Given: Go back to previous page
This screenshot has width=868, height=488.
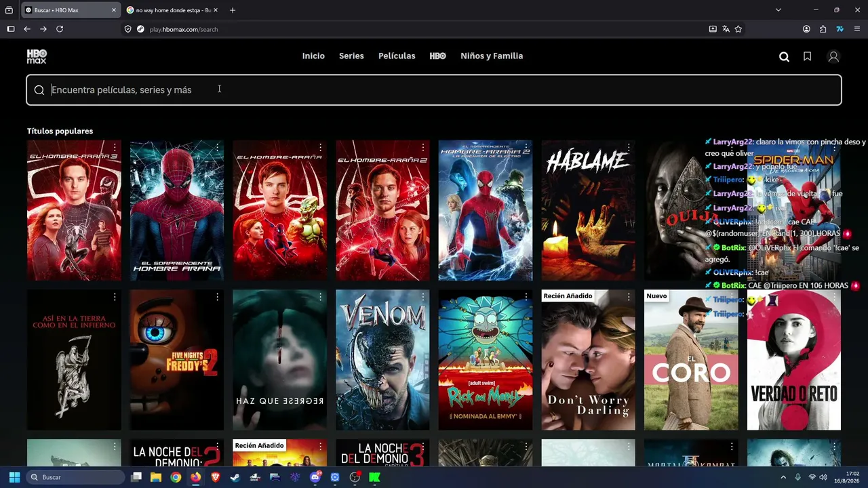Looking at the screenshot, I should 27,29.
